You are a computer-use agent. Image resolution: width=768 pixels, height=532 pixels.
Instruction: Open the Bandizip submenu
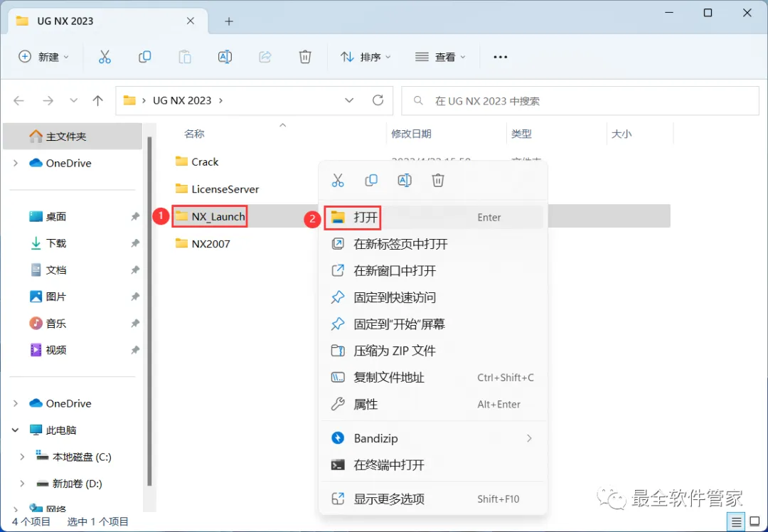pos(433,438)
